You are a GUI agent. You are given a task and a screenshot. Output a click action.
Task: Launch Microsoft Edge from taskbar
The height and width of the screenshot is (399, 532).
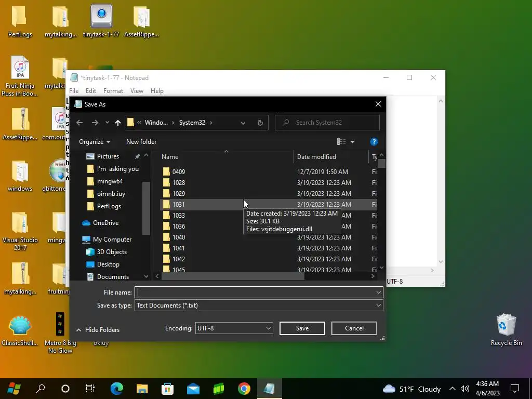(x=116, y=389)
